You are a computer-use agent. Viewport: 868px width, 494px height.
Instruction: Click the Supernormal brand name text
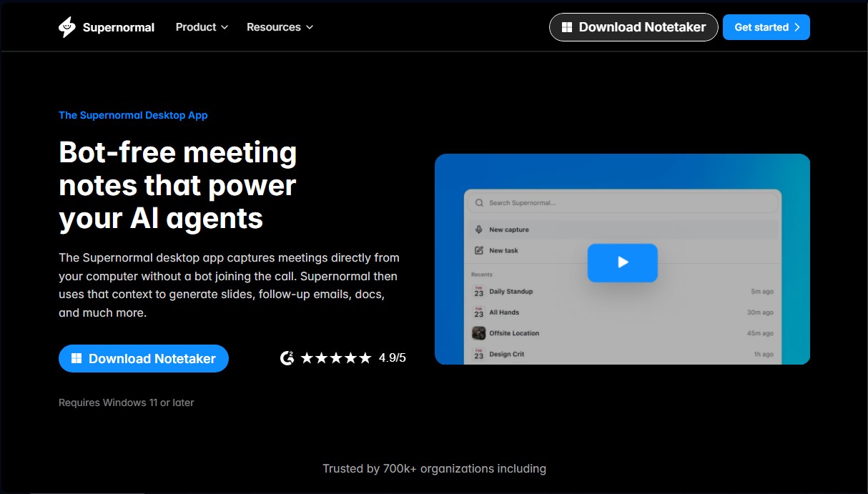[119, 27]
